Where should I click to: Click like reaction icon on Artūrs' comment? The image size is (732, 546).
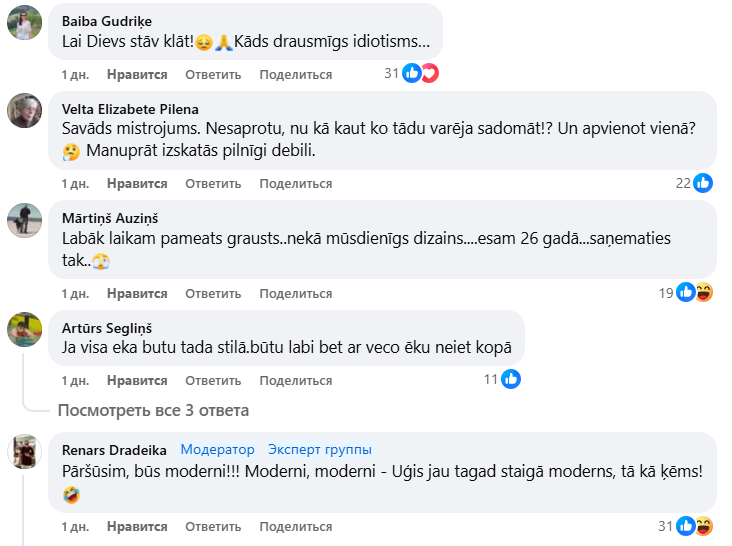click(511, 379)
